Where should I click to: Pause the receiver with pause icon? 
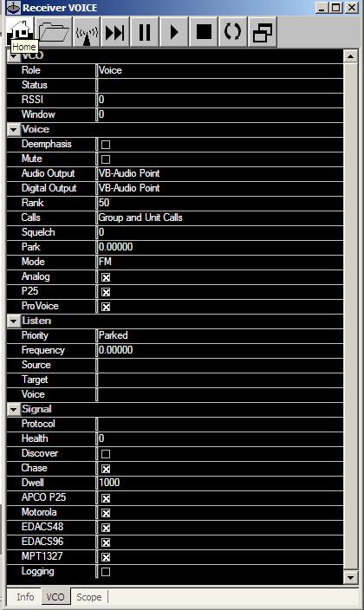(145, 32)
